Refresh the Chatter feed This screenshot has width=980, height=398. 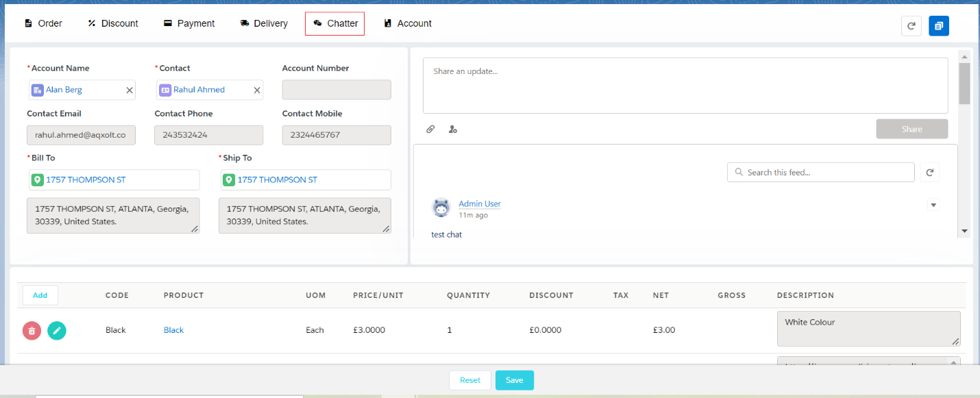930,173
